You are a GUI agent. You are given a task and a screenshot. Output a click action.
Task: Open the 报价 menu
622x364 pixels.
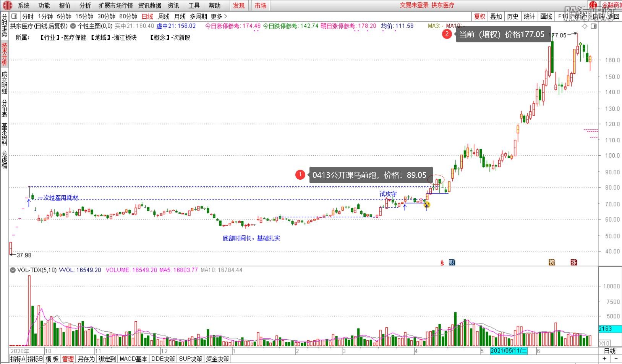(x=65, y=5)
